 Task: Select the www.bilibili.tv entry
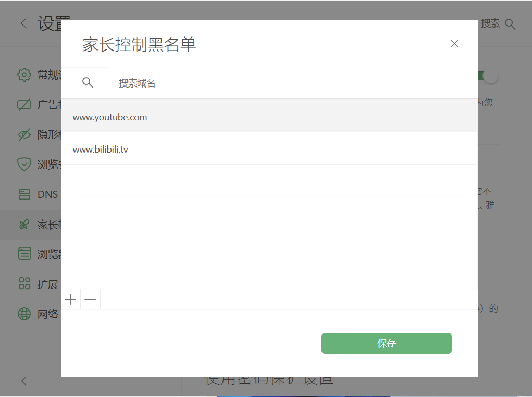269,148
